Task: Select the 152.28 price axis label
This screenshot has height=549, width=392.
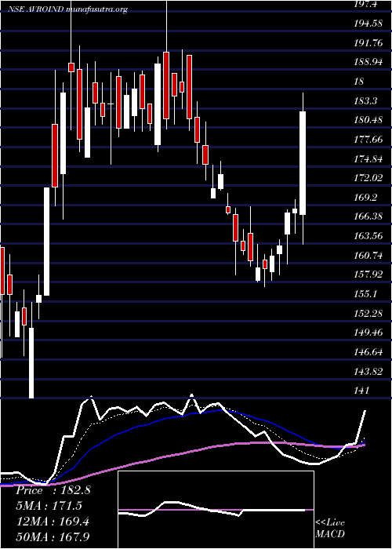Action: [x=368, y=313]
